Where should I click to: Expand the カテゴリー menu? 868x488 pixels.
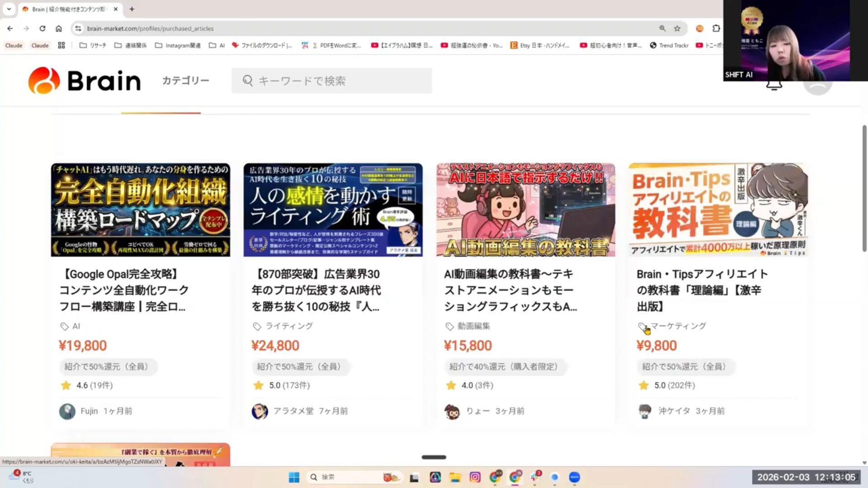pos(185,80)
